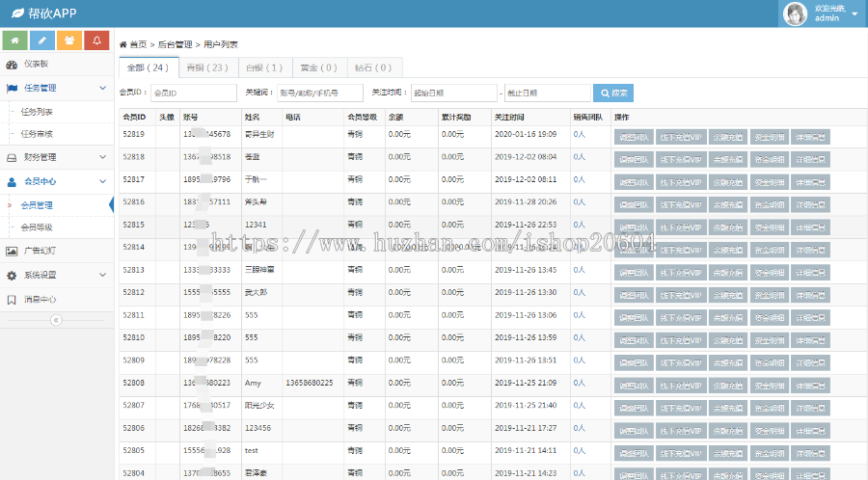Image resolution: width=868 pixels, height=480 pixels.
Task: Switch to the 全部 (24) tab
Action: 148,67
